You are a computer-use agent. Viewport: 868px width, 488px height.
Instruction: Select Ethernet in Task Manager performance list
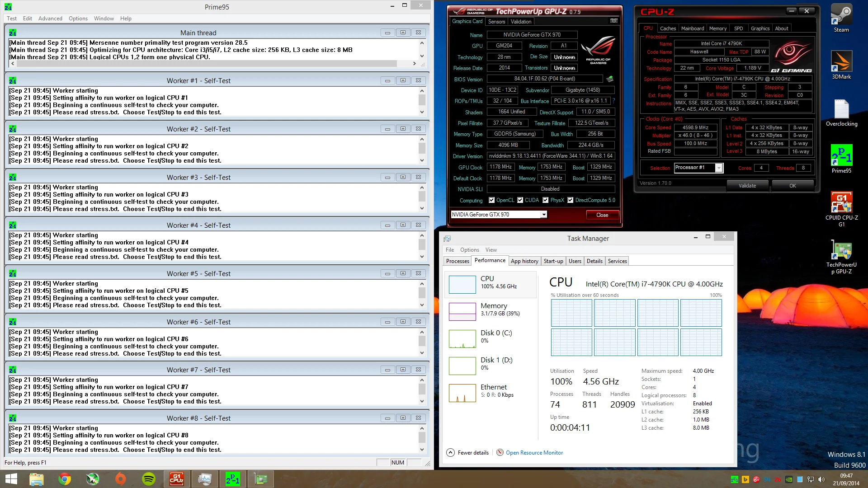[491, 393]
